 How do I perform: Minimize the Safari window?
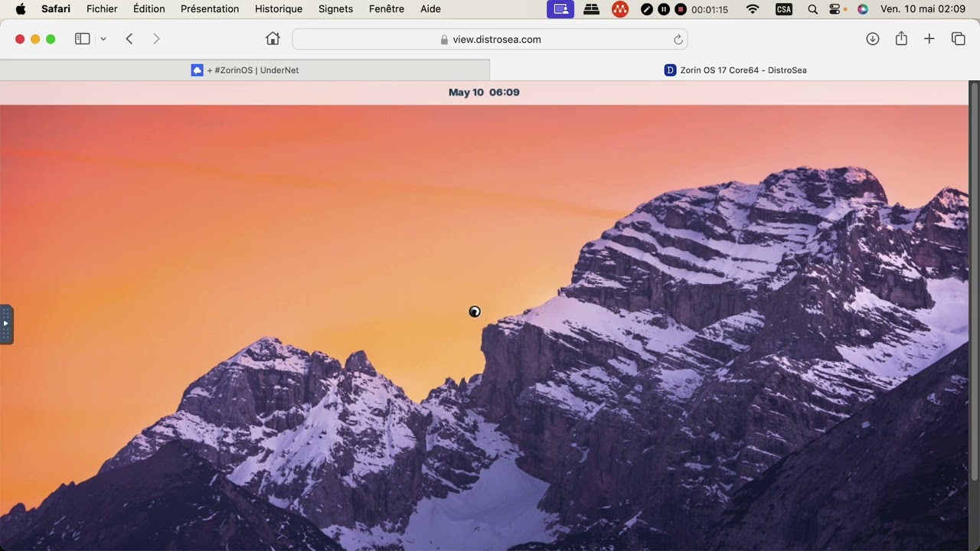35,39
